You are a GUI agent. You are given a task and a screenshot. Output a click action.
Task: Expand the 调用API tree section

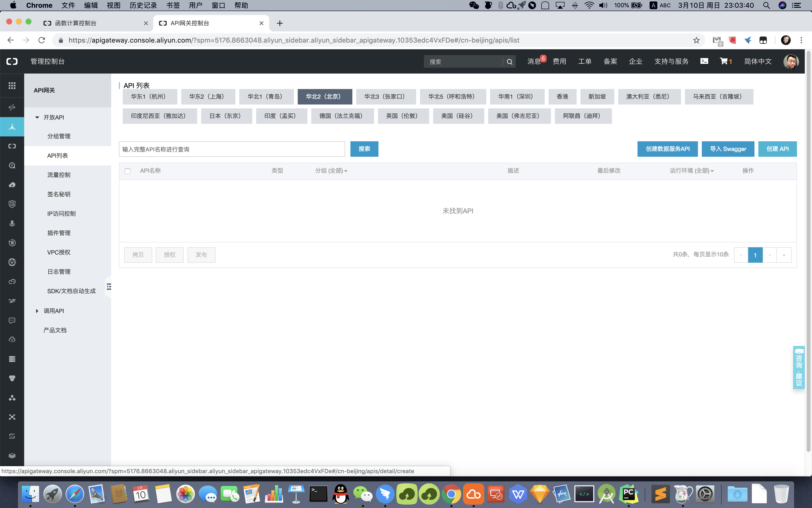pos(37,311)
